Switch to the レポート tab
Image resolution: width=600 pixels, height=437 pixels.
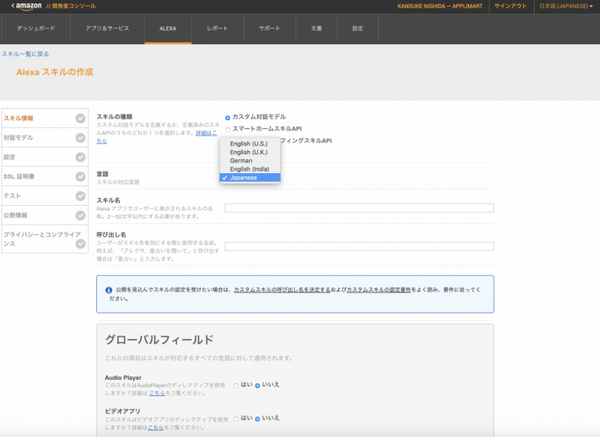(x=217, y=29)
